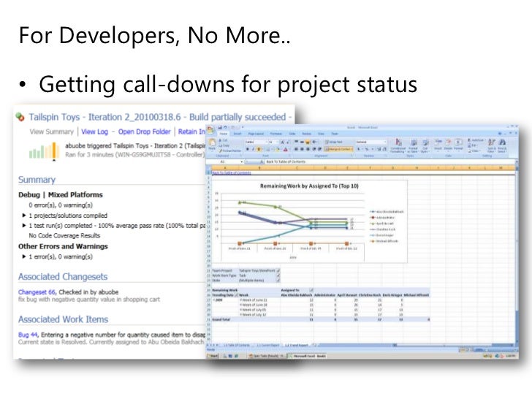This screenshot has height=399, width=532.
Task: Open the Assigned To filter dropdown
Action: pyautogui.click(x=311, y=290)
